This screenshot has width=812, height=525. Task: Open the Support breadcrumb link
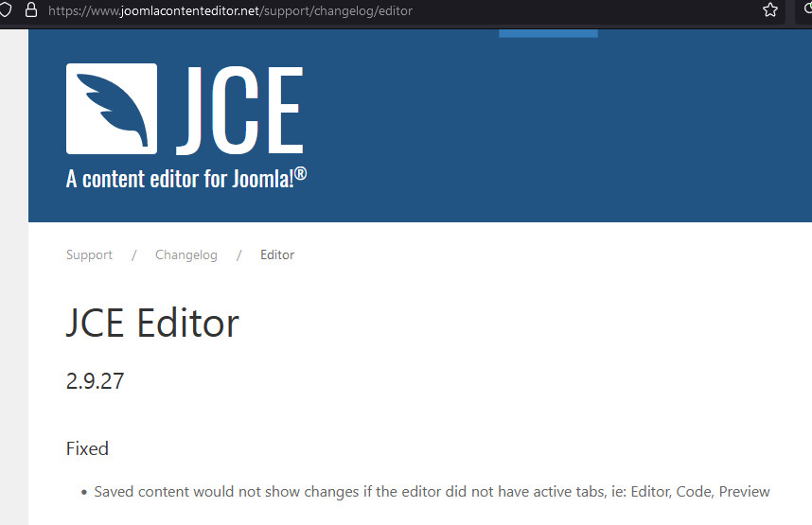pos(89,254)
